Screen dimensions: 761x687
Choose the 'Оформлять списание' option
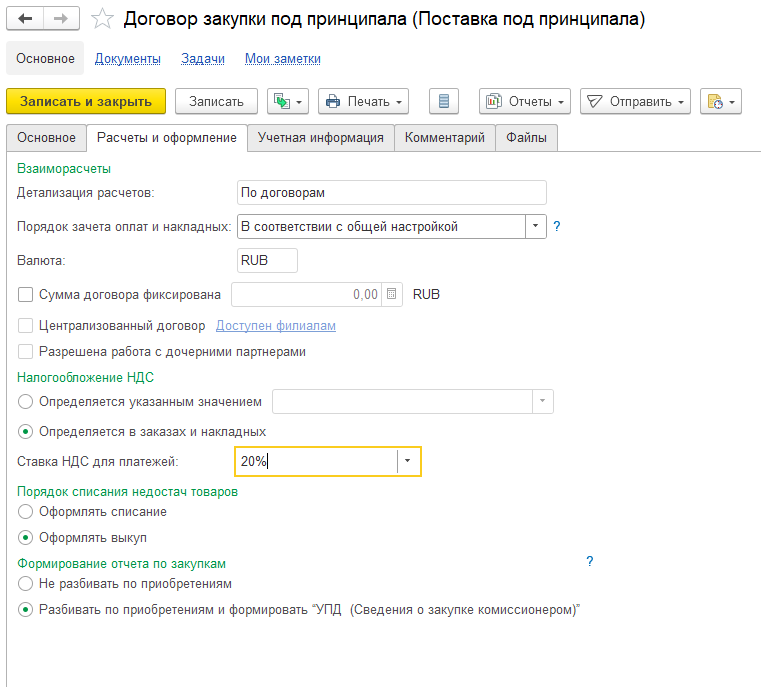point(26,512)
